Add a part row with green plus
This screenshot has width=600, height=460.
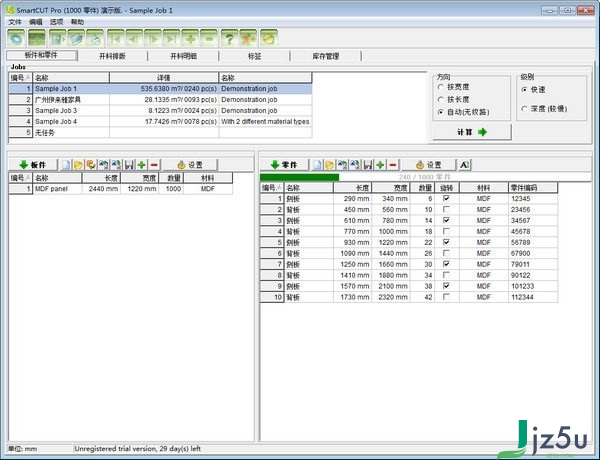(x=380, y=165)
